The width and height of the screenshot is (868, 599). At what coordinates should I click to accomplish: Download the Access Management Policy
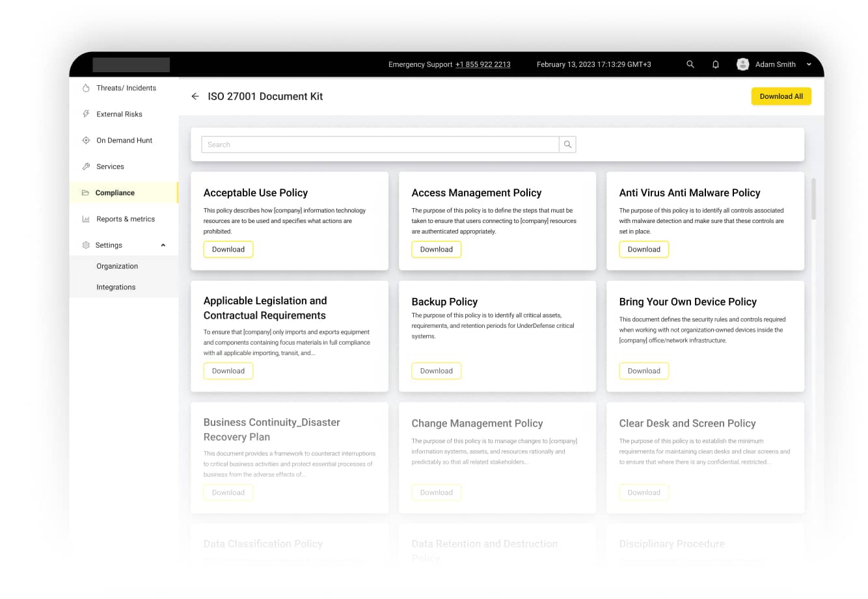(436, 249)
